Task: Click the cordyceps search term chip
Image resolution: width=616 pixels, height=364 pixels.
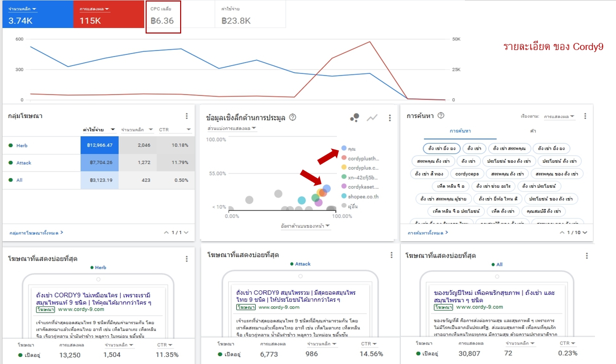Action: click(467, 174)
